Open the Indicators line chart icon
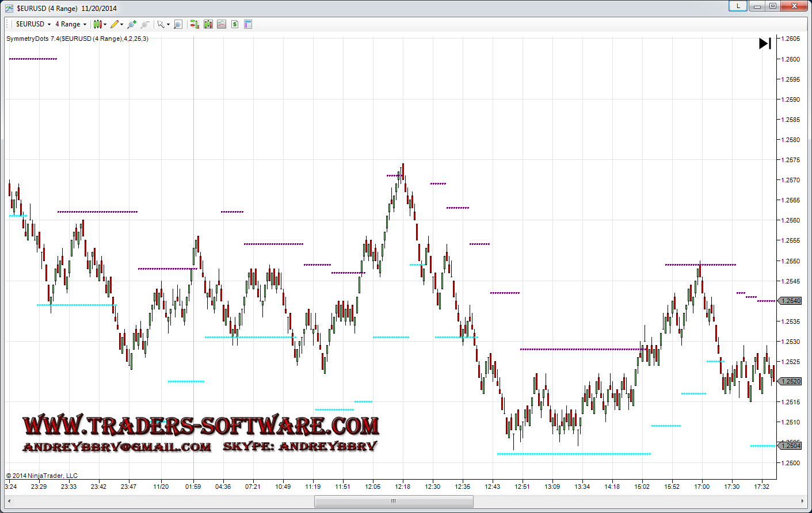Viewport: 812px width, 513px height. pos(222,24)
